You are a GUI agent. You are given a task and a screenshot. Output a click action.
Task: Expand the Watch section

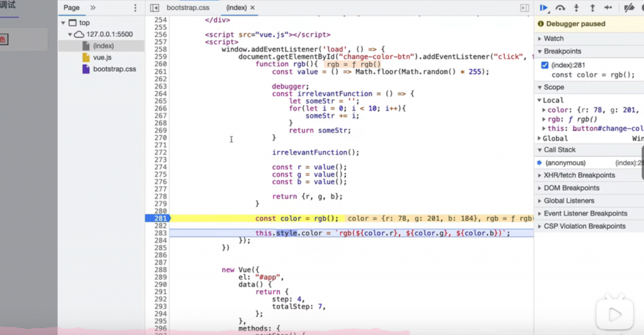click(553, 38)
